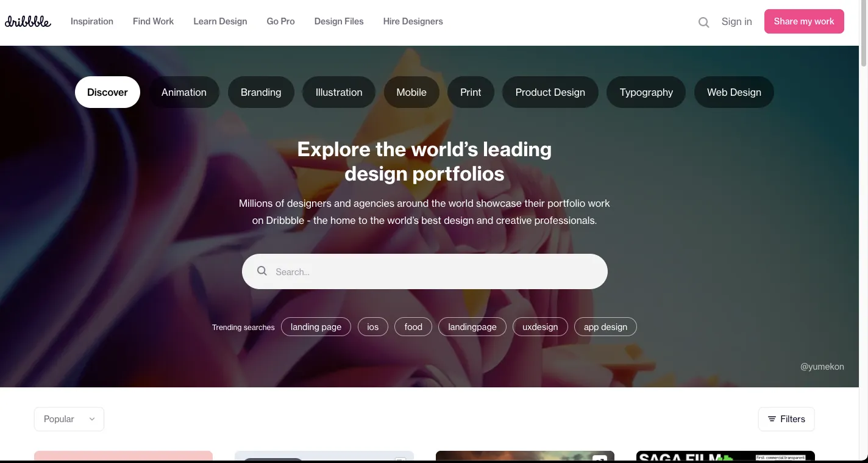Screen dimensions: 868x463
Task: Select the "landing page" trending search
Action: coord(316,327)
